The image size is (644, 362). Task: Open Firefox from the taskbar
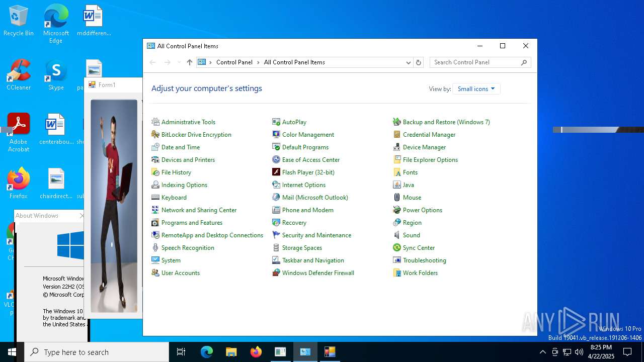[x=256, y=352]
